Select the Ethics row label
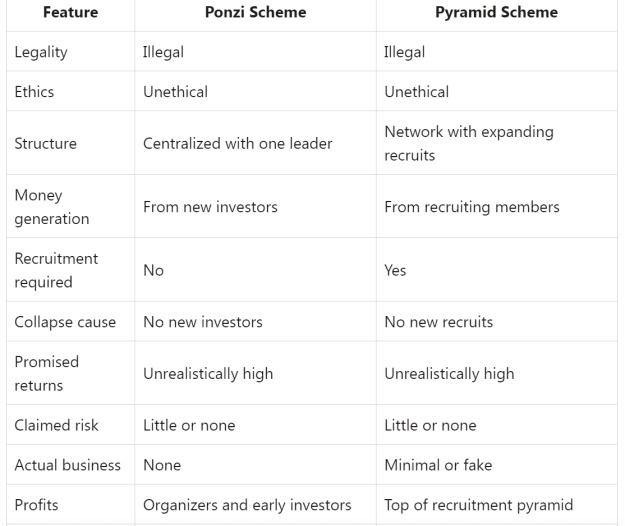 point(34,92)
